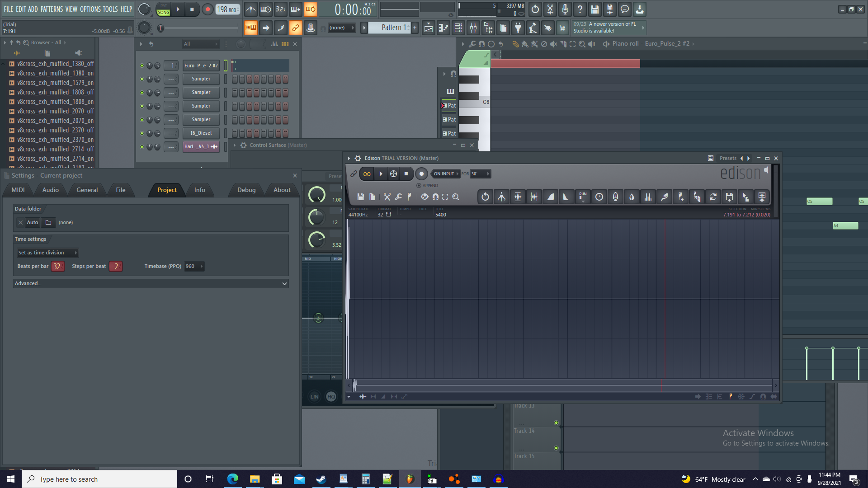The image size is (868, 488).
Task: Click the I6_Diesel channel button
Action: tap(201, 133)
